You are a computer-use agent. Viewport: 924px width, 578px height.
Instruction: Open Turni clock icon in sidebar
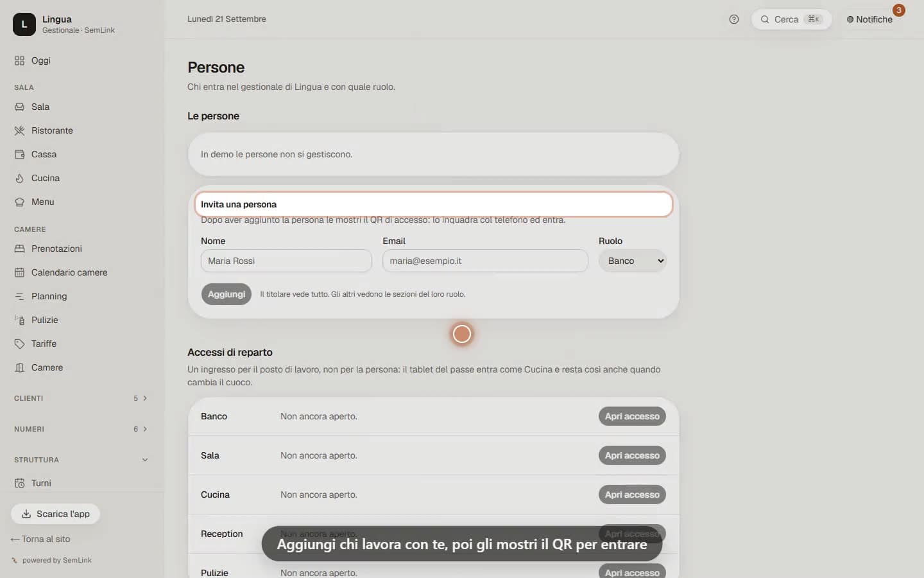[x=19, y=483]
